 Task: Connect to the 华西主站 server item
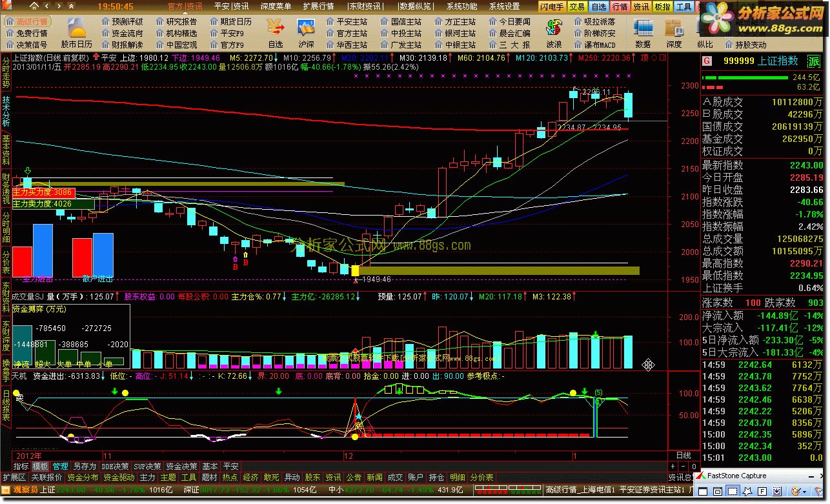pyautogui.click(x=347, y=45)
